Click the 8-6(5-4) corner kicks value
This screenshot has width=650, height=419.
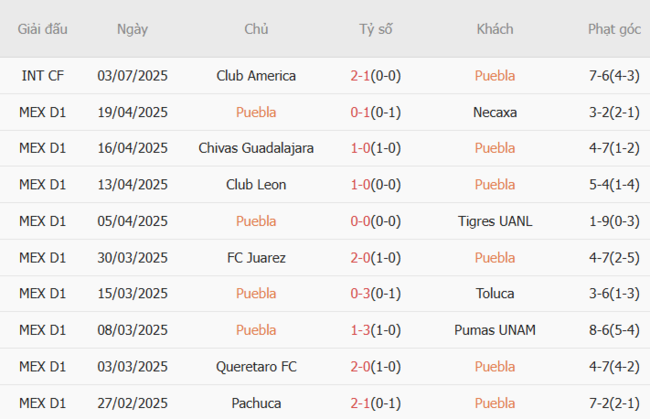615,329
